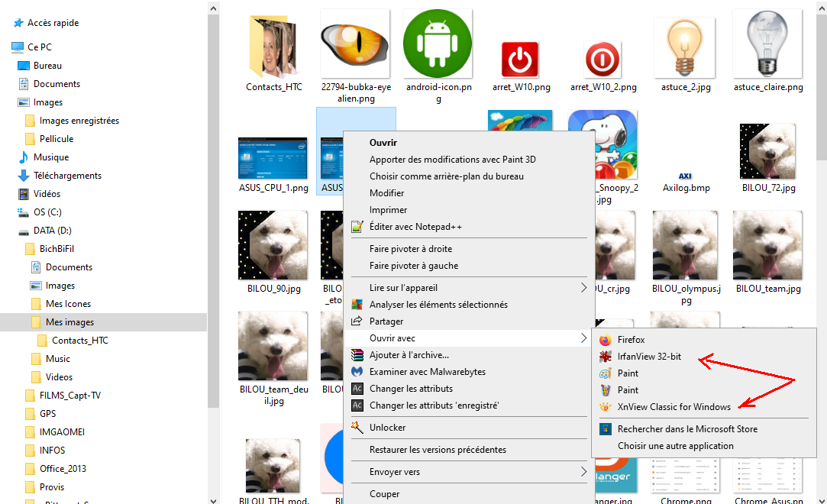The height and width of the screenshot is (504, 827).
Task: Click the WinRAR icon beside Ajouter à l'archive
Action: (x=357, y=355)
